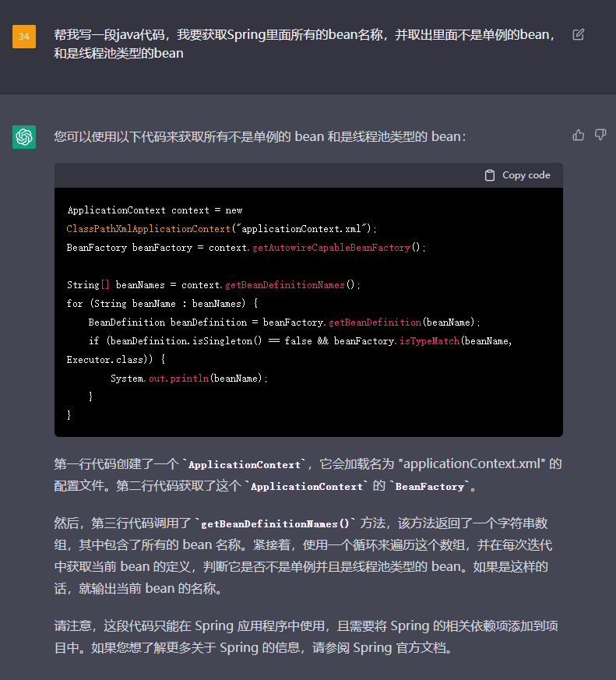Viewport: 616px width, 680px height.
Task: Click the isTypeMatch method in code
Action: pyautogui.click(x=427, y=341)
